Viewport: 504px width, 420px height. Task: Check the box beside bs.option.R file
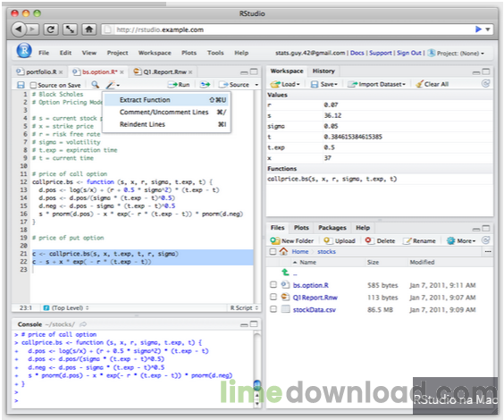click(273, 285)
